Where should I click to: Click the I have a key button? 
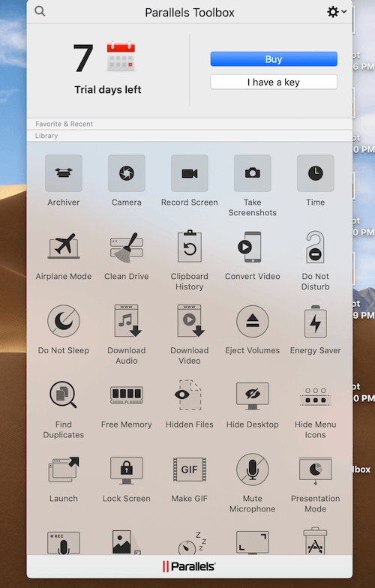click(274, 82)
